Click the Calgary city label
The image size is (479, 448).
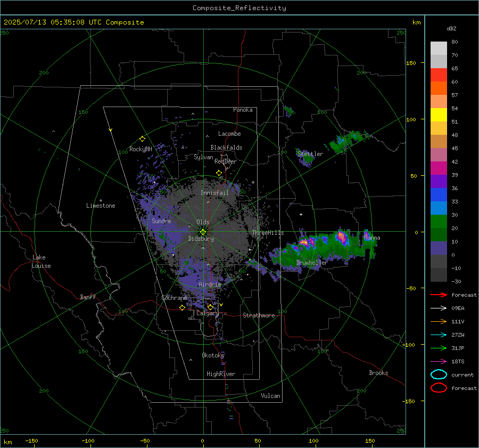(x=208, y=313)
